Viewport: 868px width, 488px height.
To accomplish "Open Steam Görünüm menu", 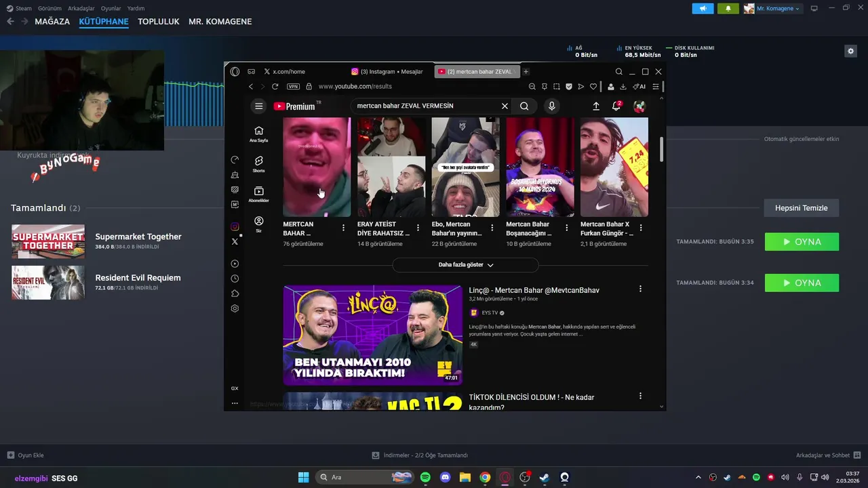I will [x=50, y=8].
